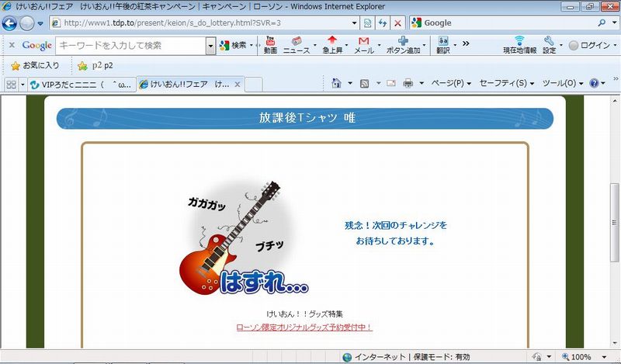Expand the Home button dropdown arrow
The height and width of the screenshot is (364, 621).
coord(350,83)
